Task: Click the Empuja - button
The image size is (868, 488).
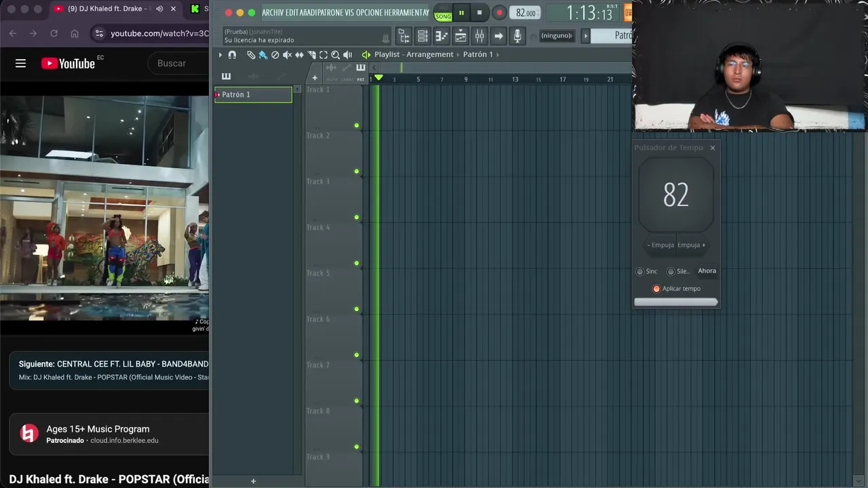Action: pyautogui.click(x=660, y=245)
